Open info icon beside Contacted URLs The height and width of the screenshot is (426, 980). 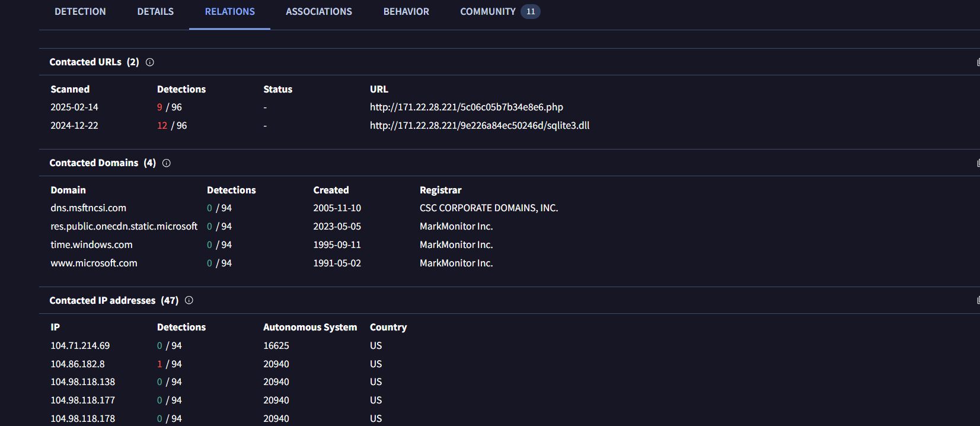tap(150, 62)
